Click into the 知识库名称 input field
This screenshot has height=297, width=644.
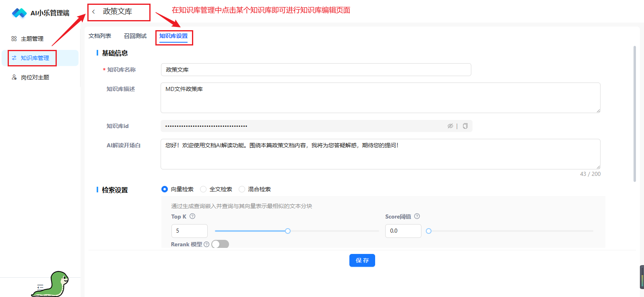pyautogui.click(x=316, y=70)
